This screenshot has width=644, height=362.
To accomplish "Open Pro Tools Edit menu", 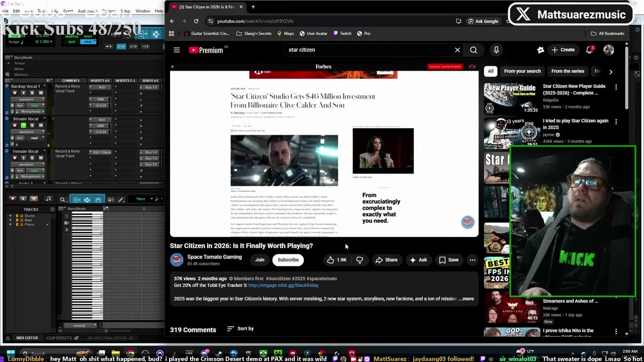I will (x=16, y=11).
